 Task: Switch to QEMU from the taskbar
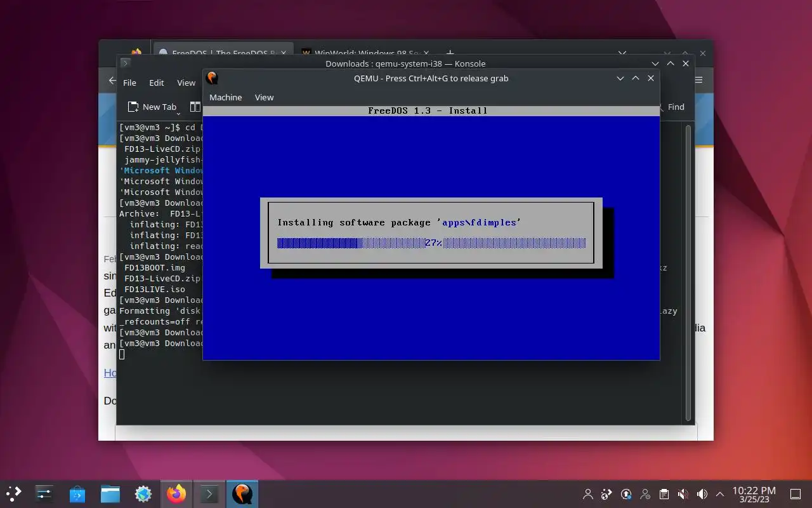click(242, 493)
